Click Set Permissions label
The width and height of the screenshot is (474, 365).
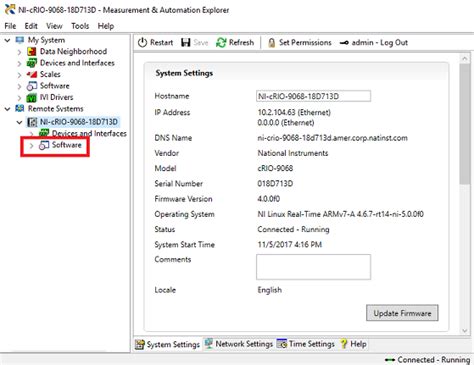coord(305,43)
